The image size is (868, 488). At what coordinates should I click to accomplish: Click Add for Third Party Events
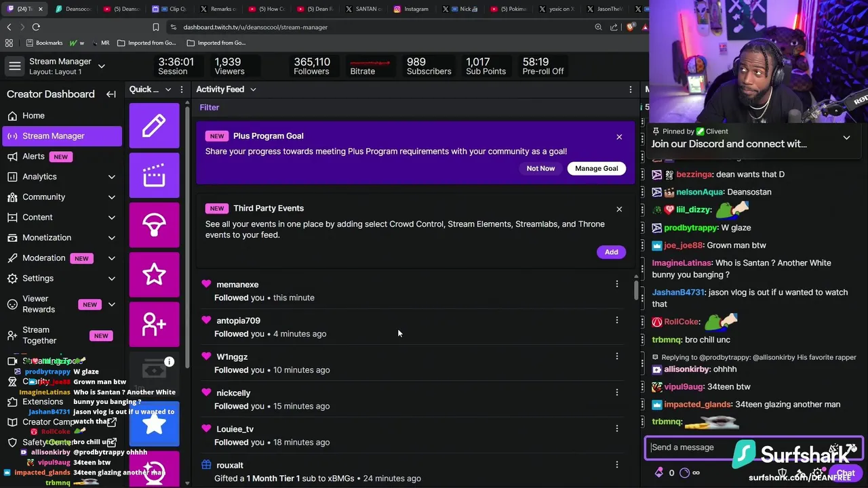click(x=611, y=252)
